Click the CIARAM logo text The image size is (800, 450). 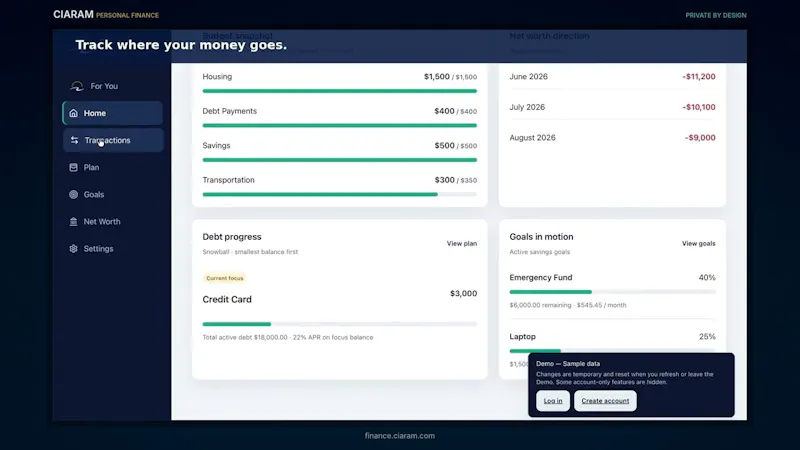tap(73, 15)
